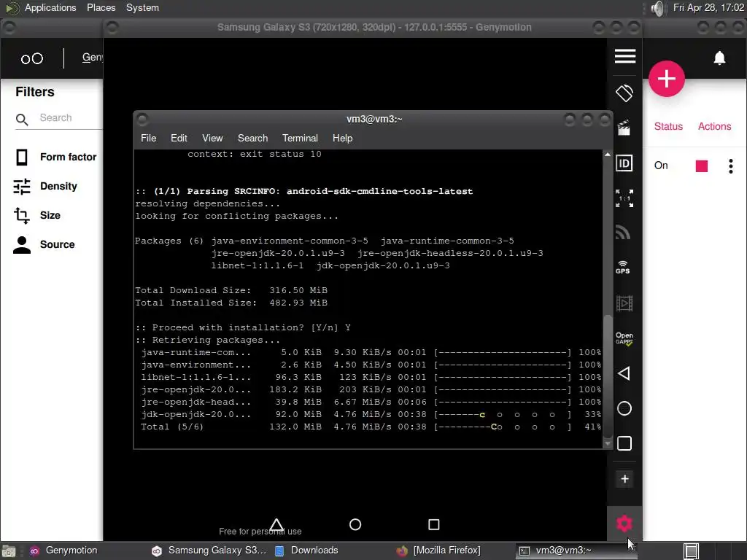The image size is (747, 560).
Task: Open the device ID identifiers widget
Action: [x=624, y=163]
